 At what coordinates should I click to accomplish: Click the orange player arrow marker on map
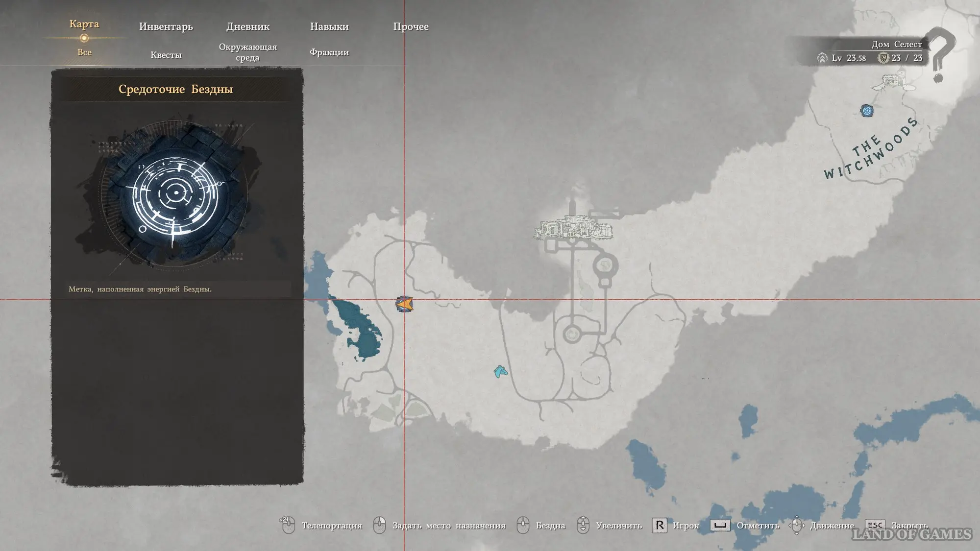coord(404,304)
